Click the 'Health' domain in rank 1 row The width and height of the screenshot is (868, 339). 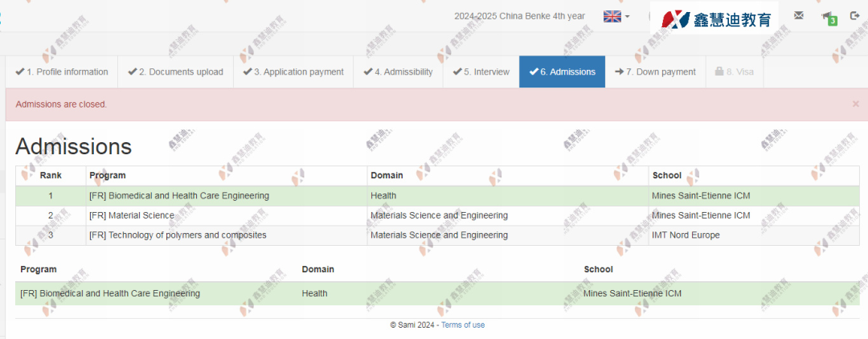coord(383,195)
